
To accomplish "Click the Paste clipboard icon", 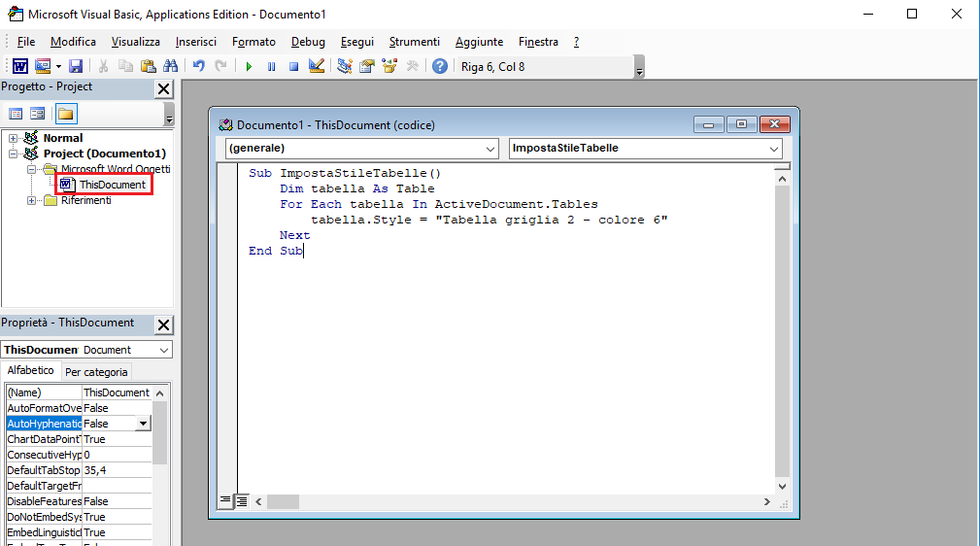I will [149, 66].
